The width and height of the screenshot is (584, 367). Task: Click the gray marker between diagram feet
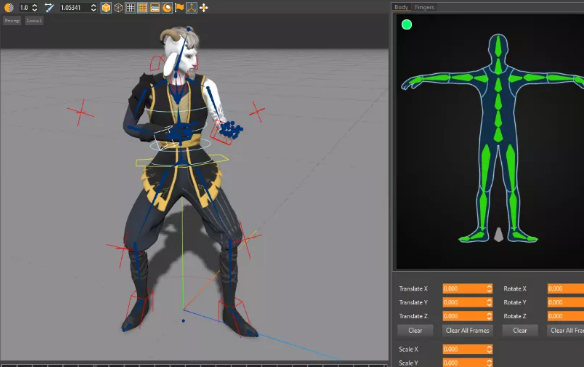coord(499,235)
